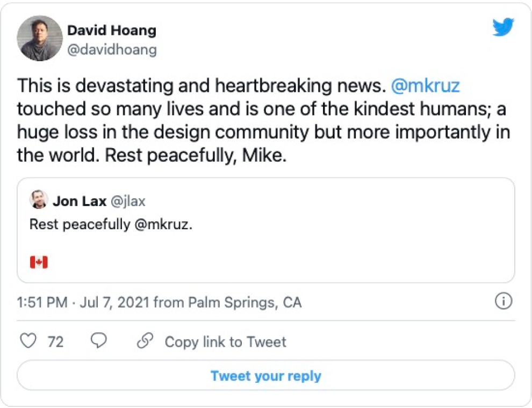Click the Canadian flag emoji
This screenshot has width=532, height=408.
click(x=39, y=263)
